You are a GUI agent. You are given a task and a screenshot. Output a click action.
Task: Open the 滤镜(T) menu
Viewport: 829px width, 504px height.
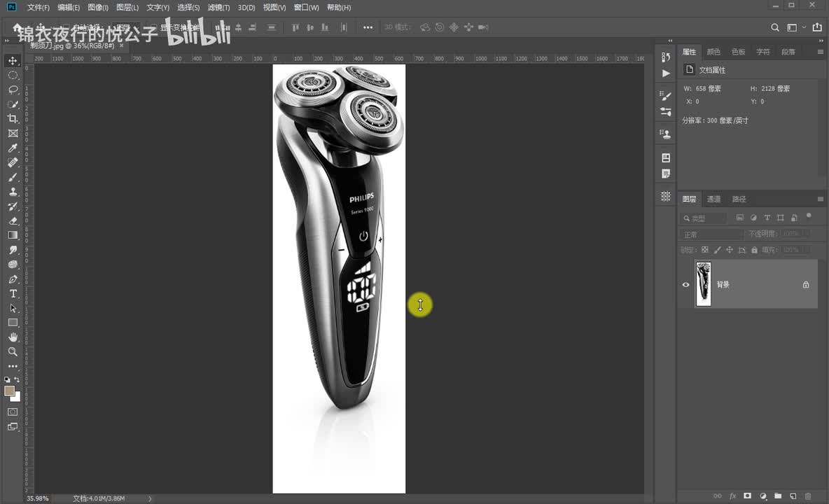[218, 8]
